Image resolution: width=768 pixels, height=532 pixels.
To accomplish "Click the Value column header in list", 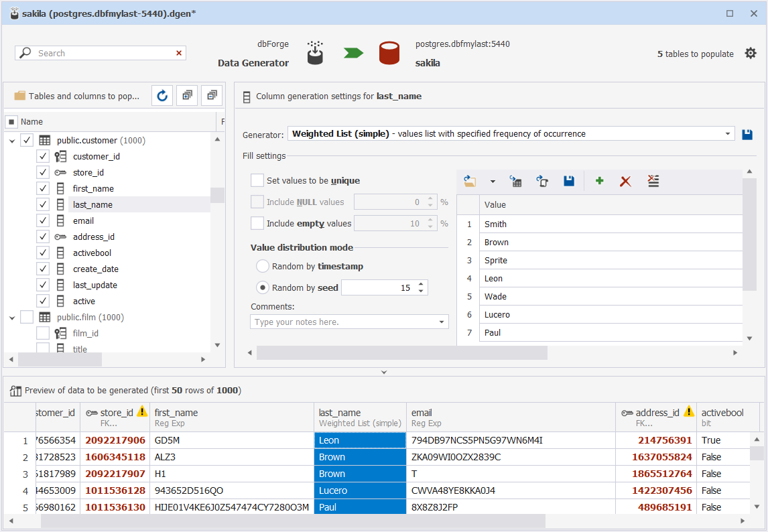I will coord(611,205).
